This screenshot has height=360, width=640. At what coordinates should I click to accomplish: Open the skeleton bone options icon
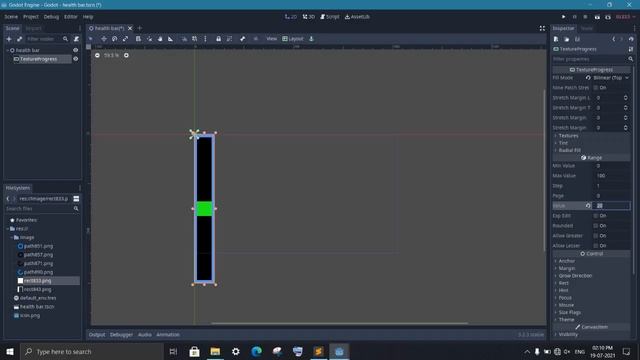[x=242, y=39]
